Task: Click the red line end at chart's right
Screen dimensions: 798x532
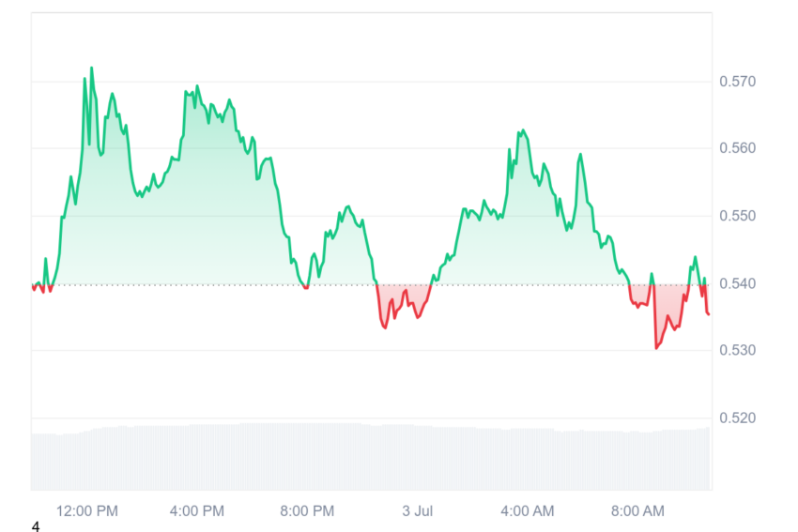Action: point(708,313)
